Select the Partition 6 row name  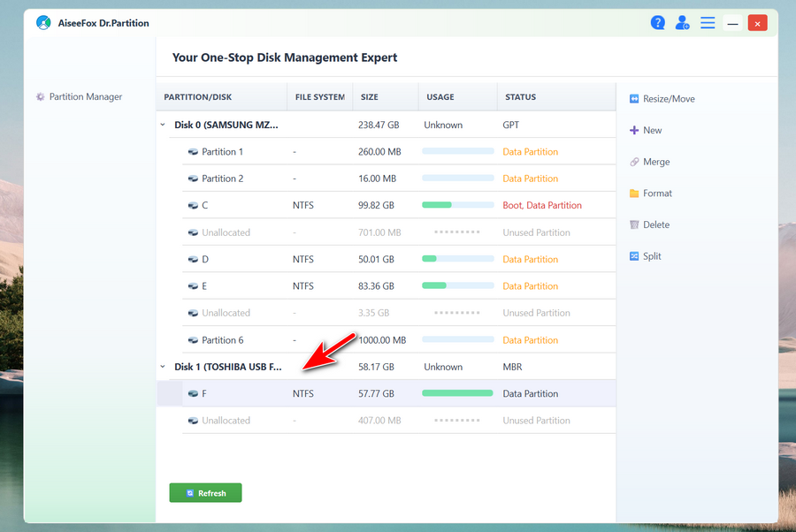(x=222, y=339)
